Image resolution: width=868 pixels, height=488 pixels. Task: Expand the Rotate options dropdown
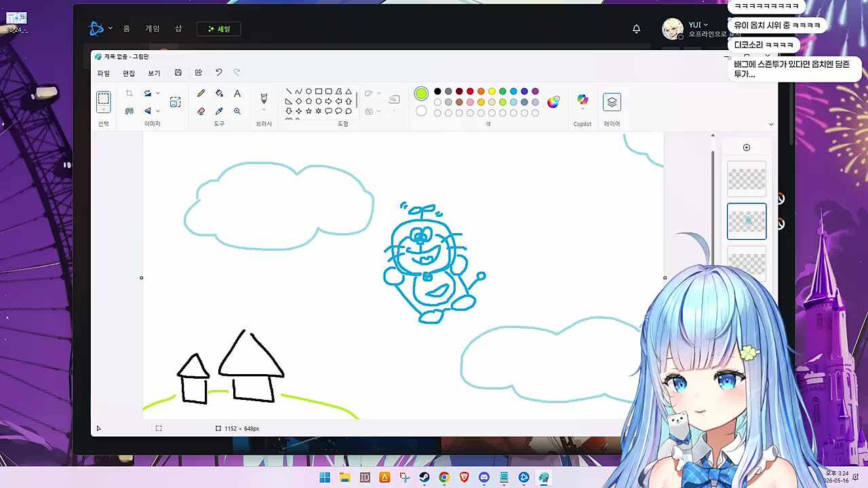(x=158, y=94)
